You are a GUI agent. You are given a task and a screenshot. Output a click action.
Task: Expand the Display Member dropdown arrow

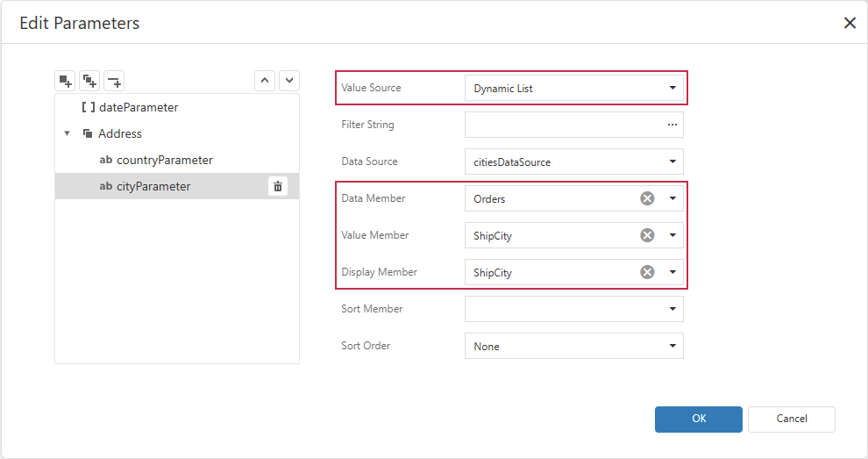point(672,272)
